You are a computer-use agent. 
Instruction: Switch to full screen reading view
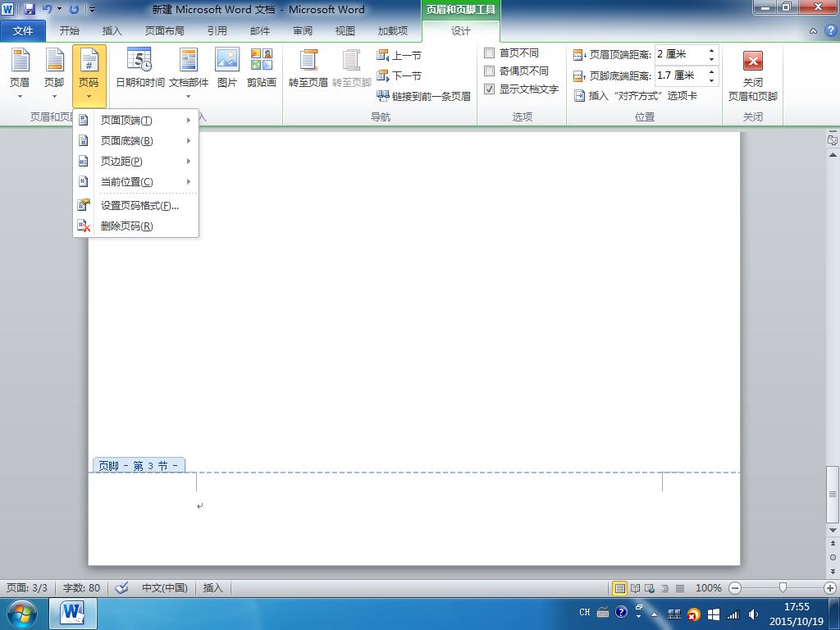(636, 588)
